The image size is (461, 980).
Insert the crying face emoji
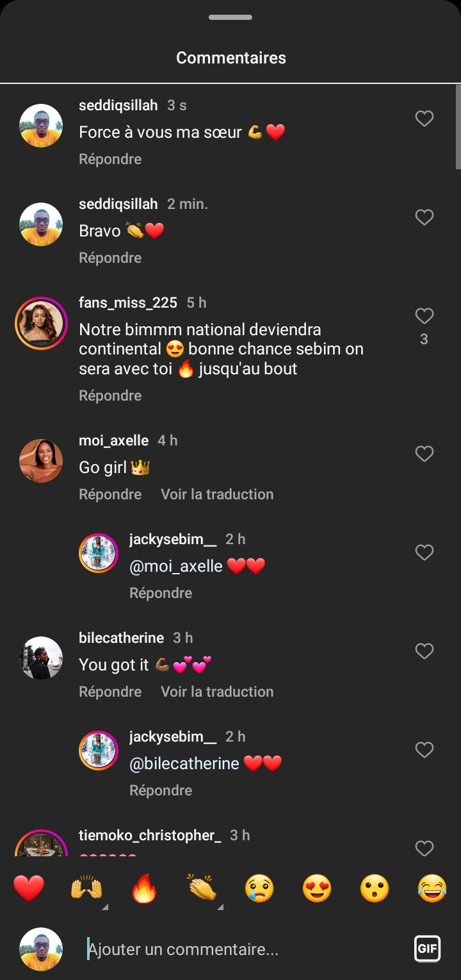(259, 889)
